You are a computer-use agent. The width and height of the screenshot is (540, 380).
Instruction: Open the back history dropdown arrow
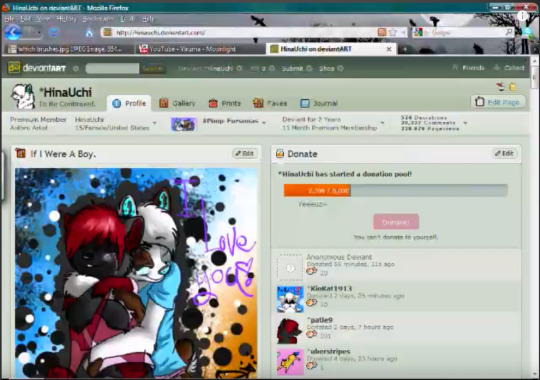40,33
